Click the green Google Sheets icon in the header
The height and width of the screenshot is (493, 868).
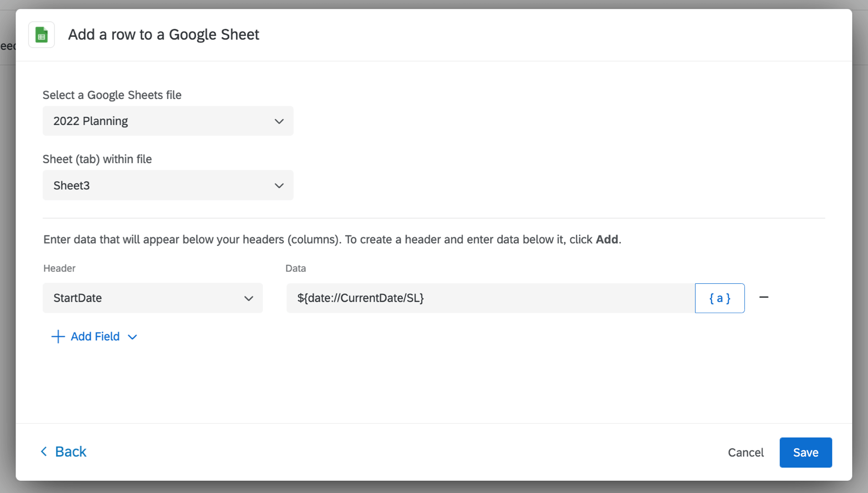[x=41, y=34]
